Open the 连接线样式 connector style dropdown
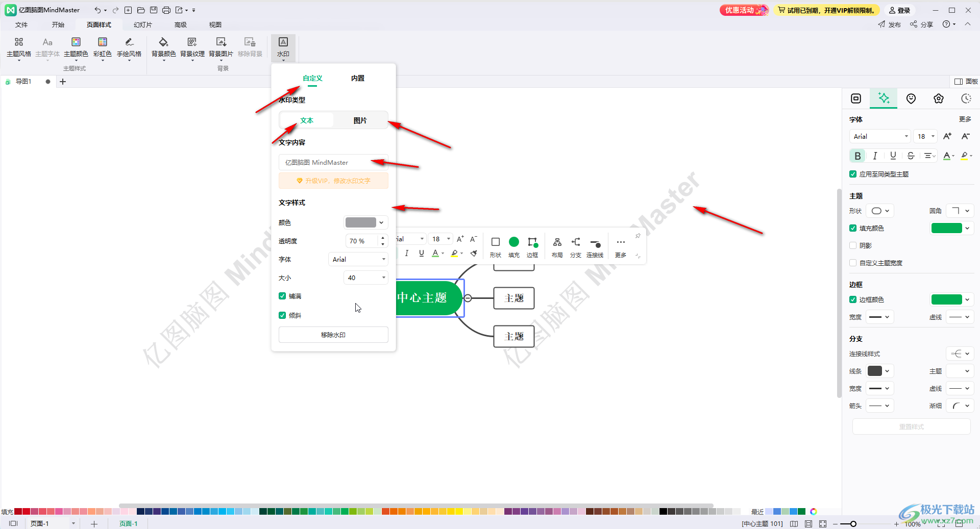The width and height of the screenshot is (980, 529). pos(960,354)
